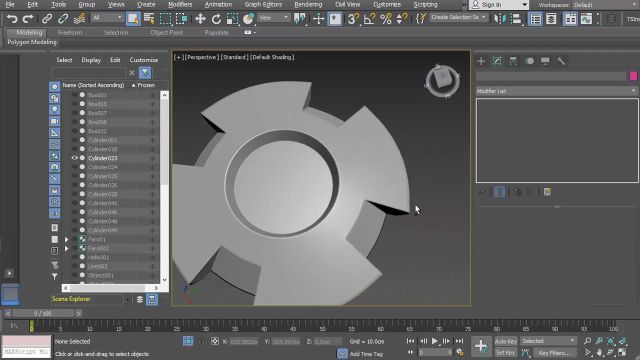Toggle Display Shapes filter in Scene Explorer
Viewport: 640px width, 360px height.
coord(55,98)
